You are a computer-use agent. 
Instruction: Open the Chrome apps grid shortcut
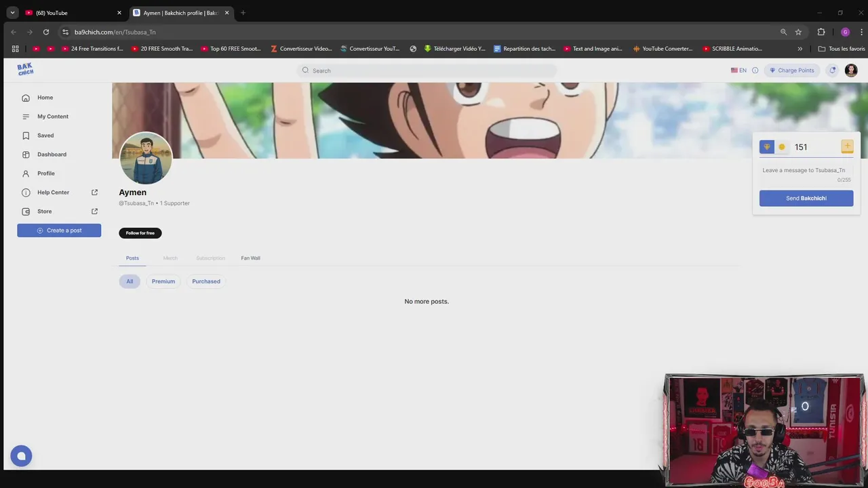coord(16,49)
